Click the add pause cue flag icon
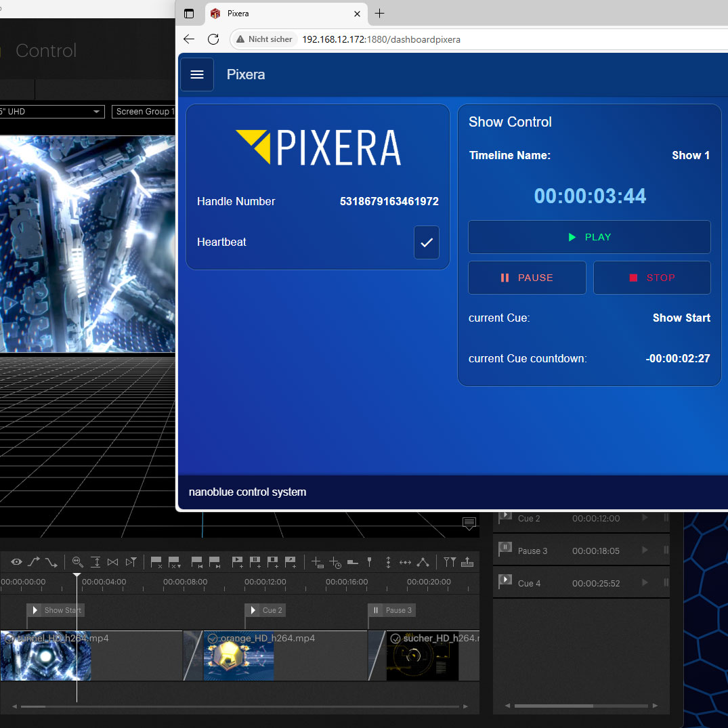 (x=255, y=562)
